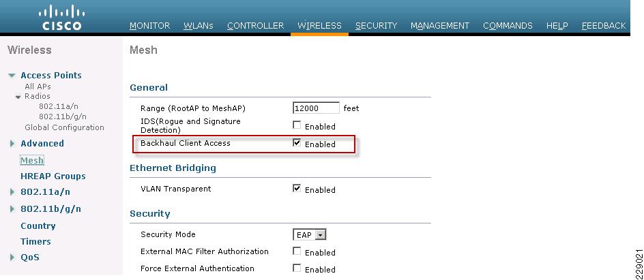Click the Cisco logo
Screen dimensions: 644x280
(60, 18)
